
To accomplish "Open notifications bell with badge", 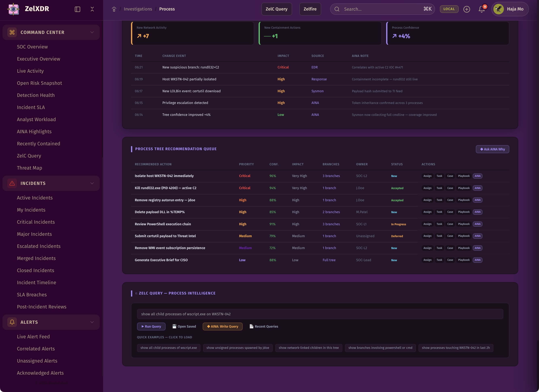I will (481, 9).
